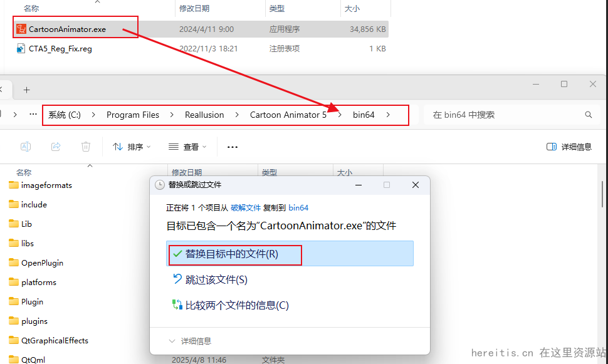
Task: Toggle the details pane button
Action: click(x=569, y=147)
